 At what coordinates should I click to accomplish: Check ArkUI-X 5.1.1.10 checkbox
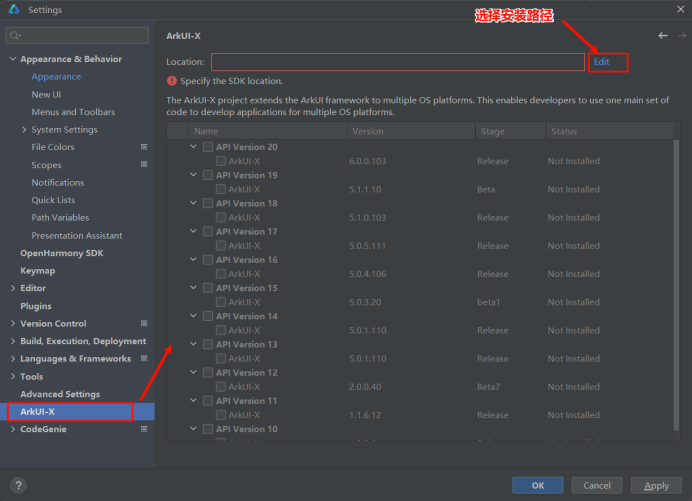[221, 189]
